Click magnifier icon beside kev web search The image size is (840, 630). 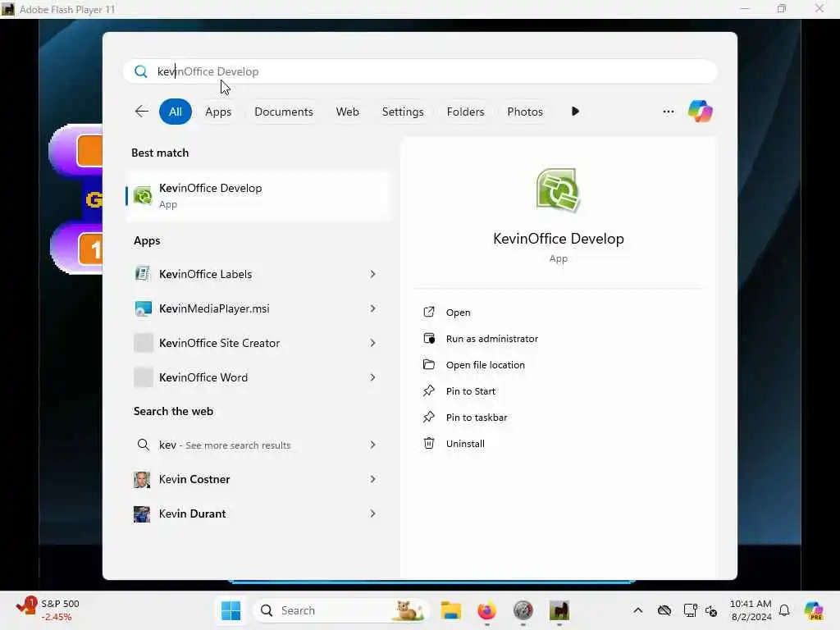(143, 445)
